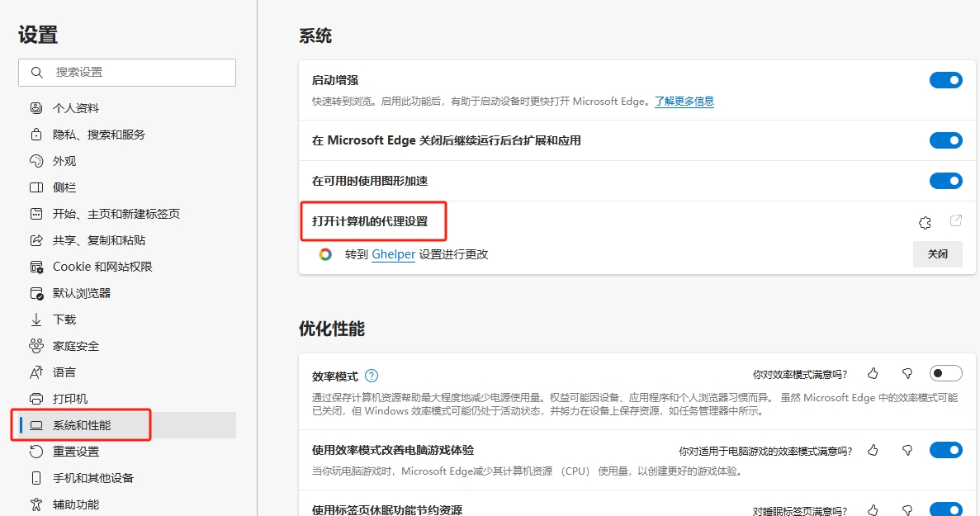Click the phone icon beside 手机和其他设备

click(36, 478)
